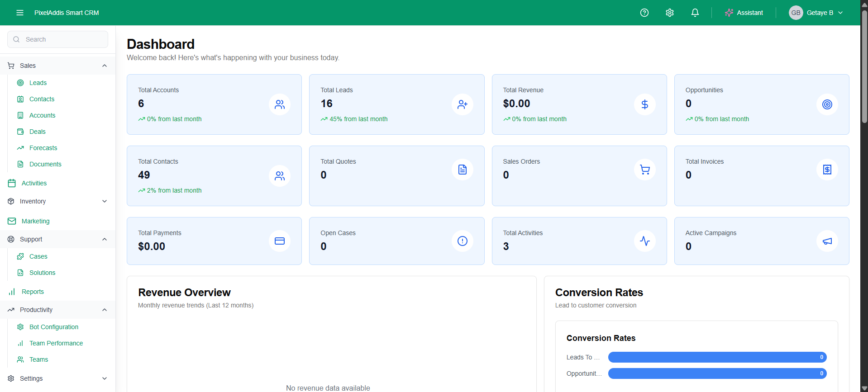The image size is (868, 392).
Task: Click the Leads target icon in sidebar
Action: click(x=20, y=83)
